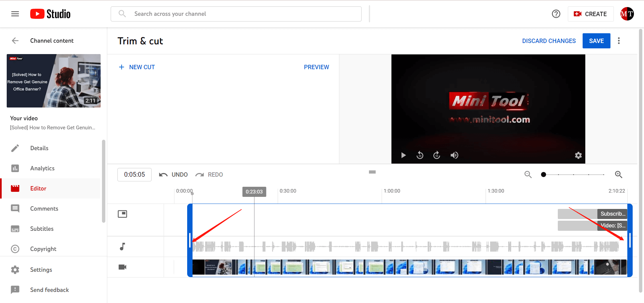Click the plus icon for New Cut
The height and width of the screenshot is (303, 644).
[121, 67]
